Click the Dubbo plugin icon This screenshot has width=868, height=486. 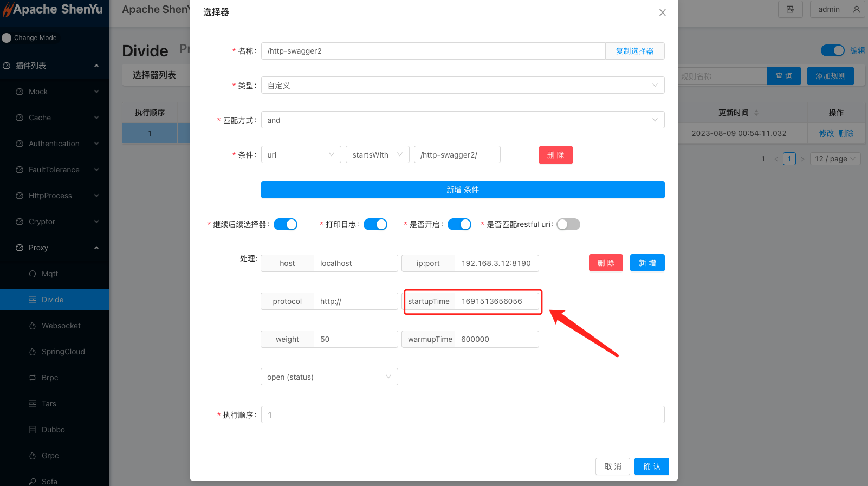coord(33,430)
